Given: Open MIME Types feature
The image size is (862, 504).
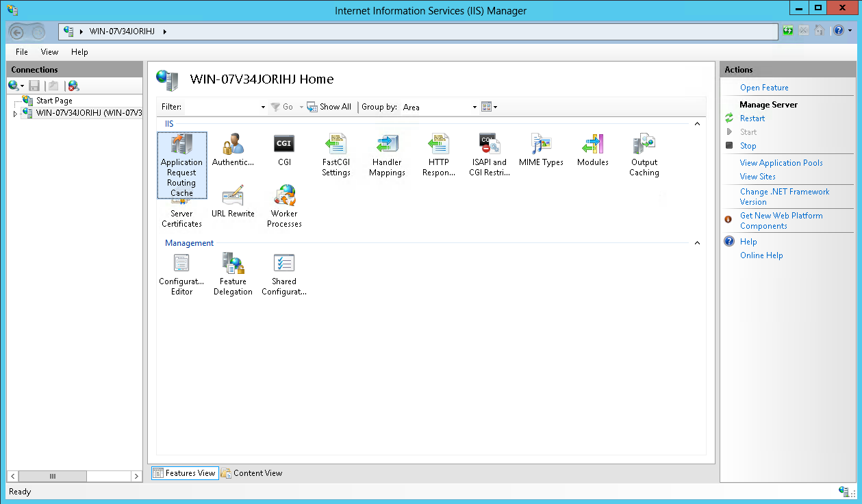Looking at the screenshot, I should [x=541, y=151].
